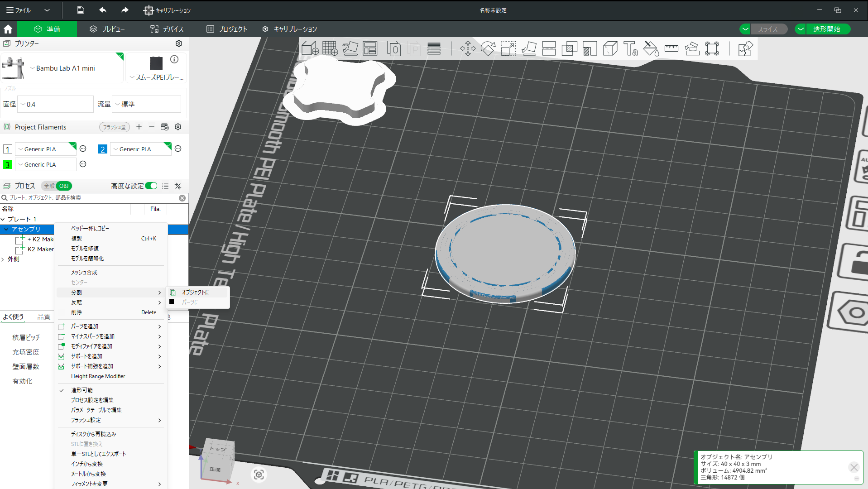The height and width of the screenshot is (489, 868).
Task: Choose 削除 in the context menu
Action: click(111, 312)
